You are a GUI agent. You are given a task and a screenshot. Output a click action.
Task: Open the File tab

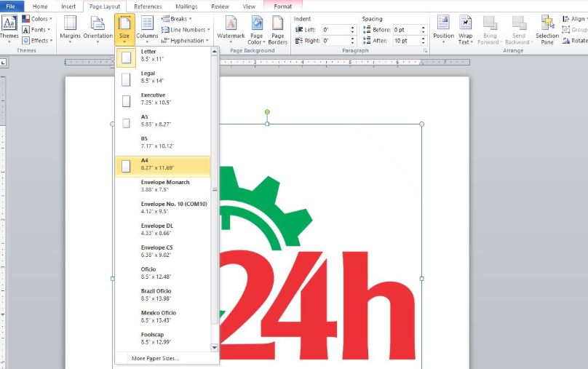coord(11,7)
